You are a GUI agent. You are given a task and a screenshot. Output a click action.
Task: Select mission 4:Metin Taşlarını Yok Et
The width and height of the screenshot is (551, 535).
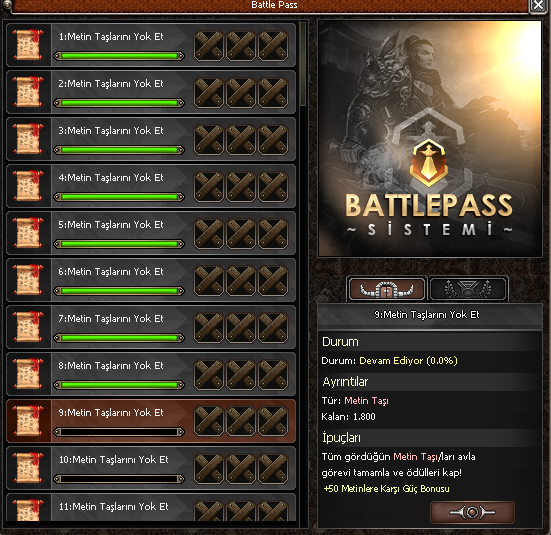(x=151, y=186)
